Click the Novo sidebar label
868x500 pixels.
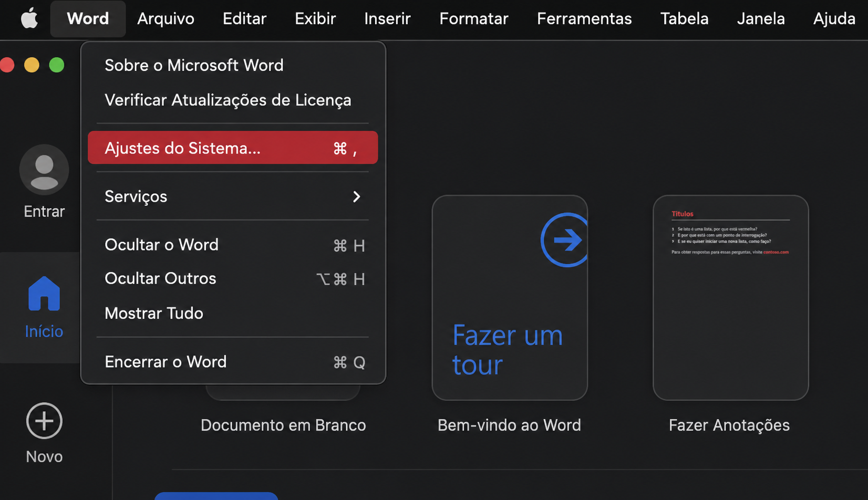coord(44,456)
